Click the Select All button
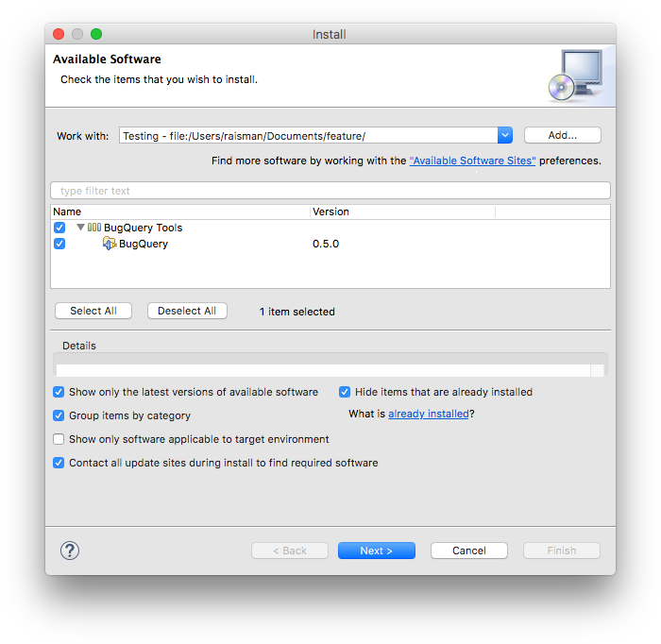 click(93, 311)
